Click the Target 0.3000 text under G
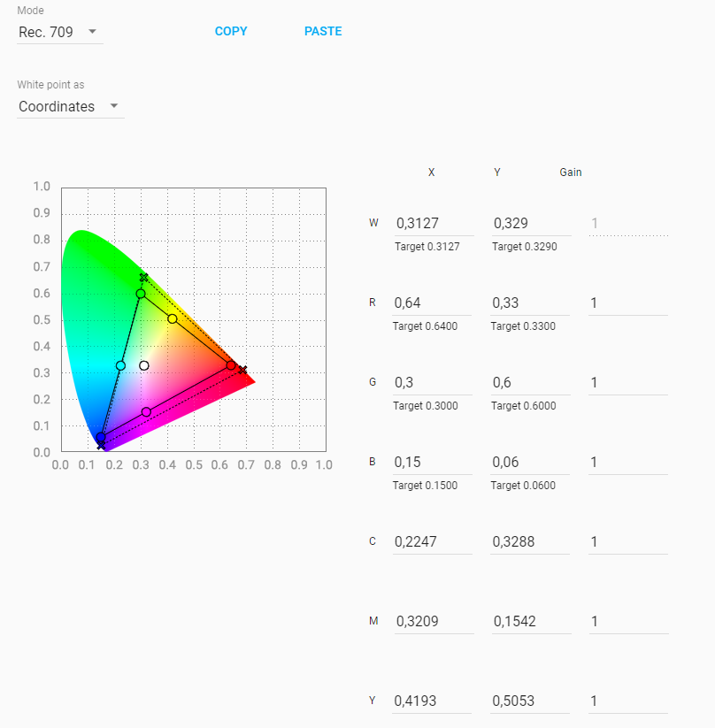Image resolution: width=715 pixels, height=728 pixels. tap(426, 406)
